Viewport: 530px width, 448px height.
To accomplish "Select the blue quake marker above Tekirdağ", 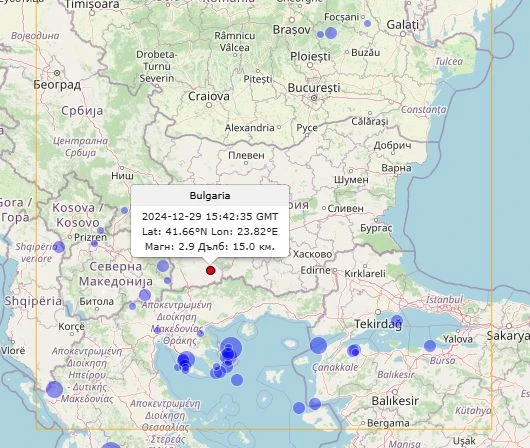I will (397, 320).
